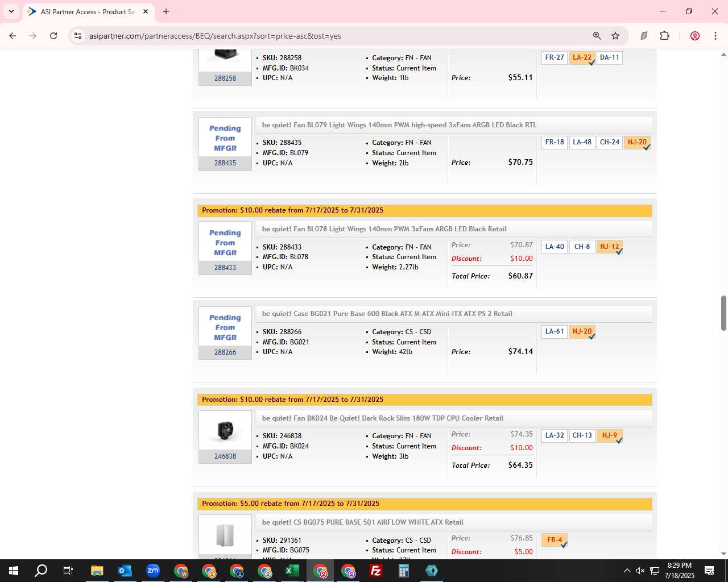The height and width of the screenshot is (582, 728).
Task: Open Zoom from the taskbar
Action: coord(152,571)
